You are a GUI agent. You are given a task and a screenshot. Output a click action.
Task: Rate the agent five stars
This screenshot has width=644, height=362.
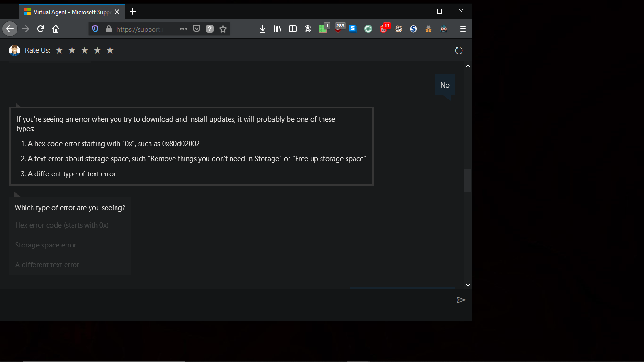(110, 50)
